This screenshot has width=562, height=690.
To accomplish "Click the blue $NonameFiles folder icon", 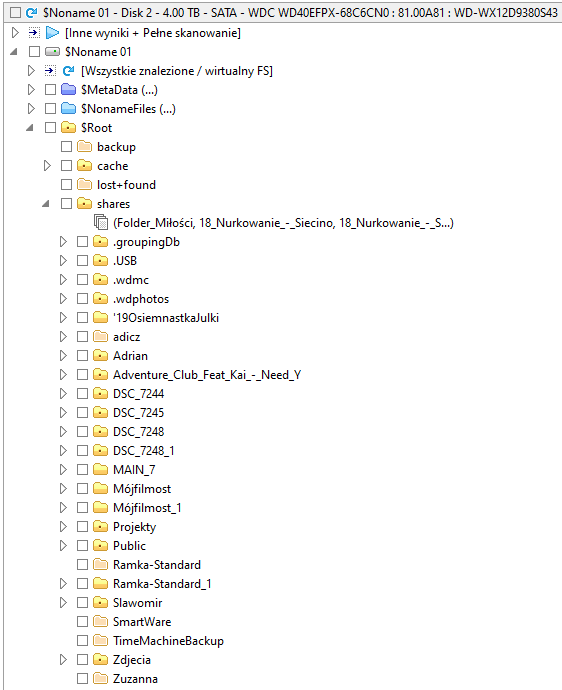I will point(68,108).
